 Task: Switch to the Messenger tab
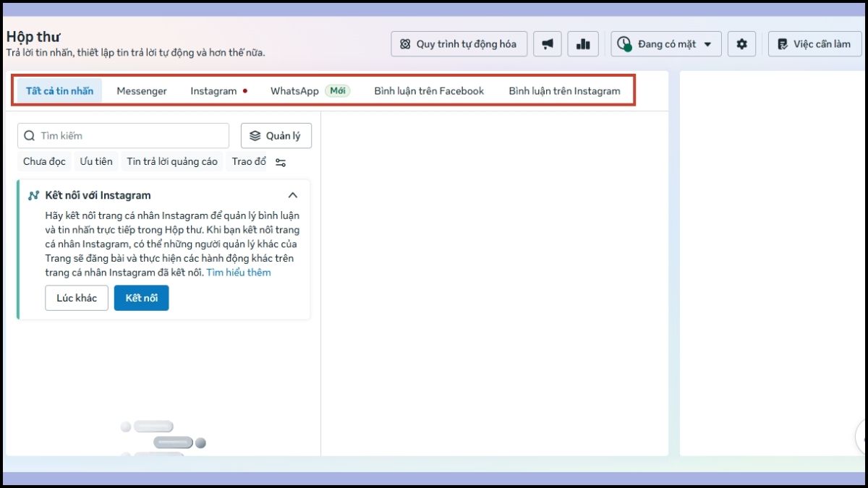[x=142, y=91]
